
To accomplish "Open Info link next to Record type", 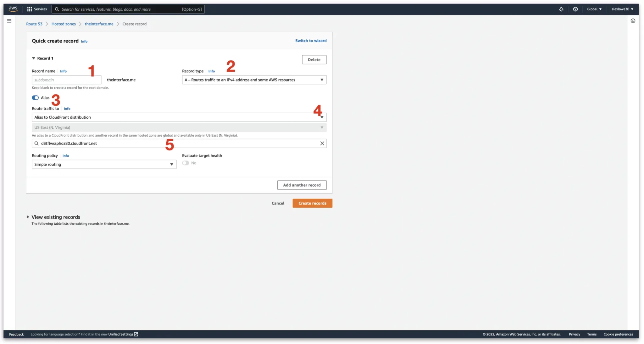I will tap(212, 71).
